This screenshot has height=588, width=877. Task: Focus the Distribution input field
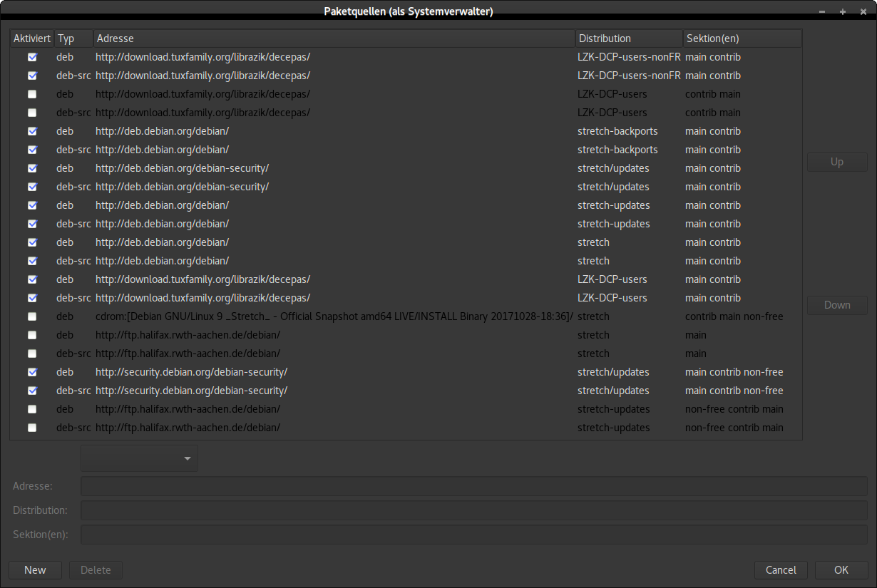click(474, 510)
